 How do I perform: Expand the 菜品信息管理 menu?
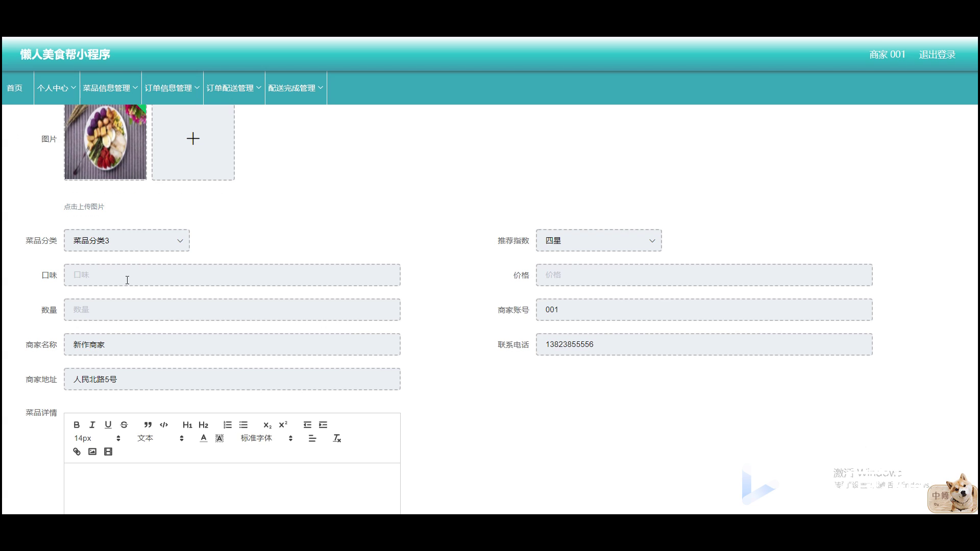click(x=110, y=88)
